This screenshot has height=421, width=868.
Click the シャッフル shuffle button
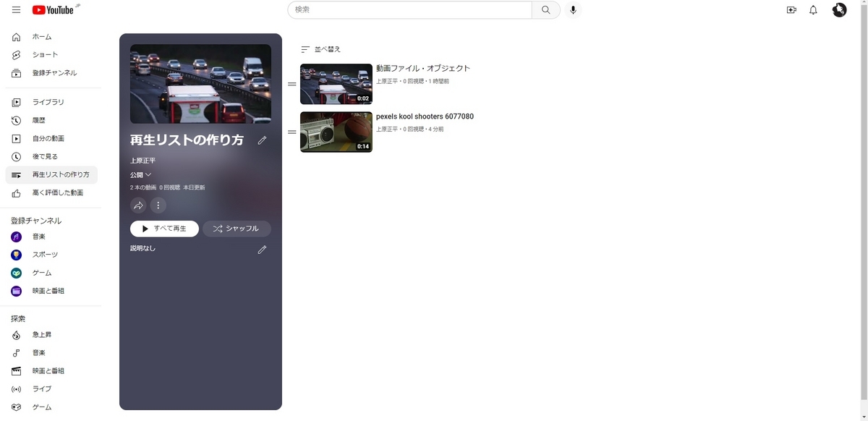pos(237,228)
